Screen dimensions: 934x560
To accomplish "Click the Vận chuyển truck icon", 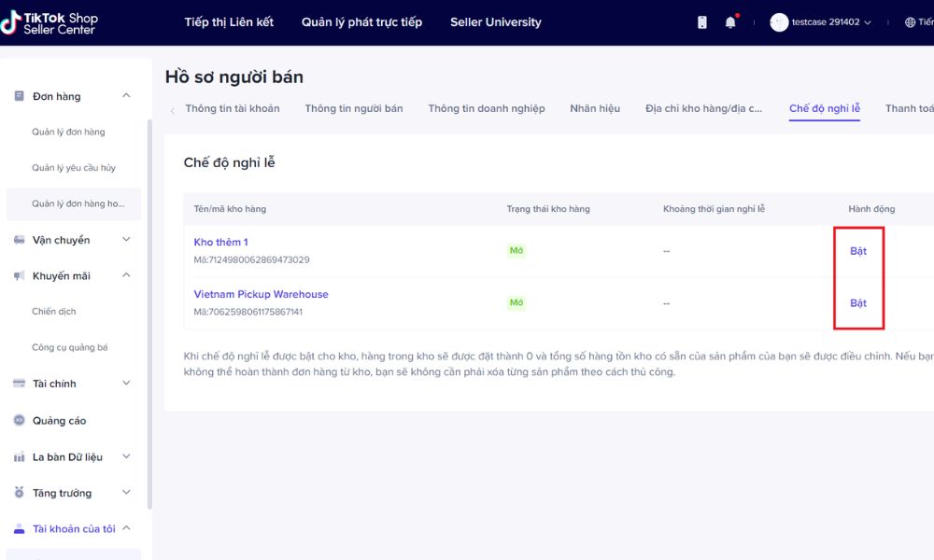I will 19,240.
